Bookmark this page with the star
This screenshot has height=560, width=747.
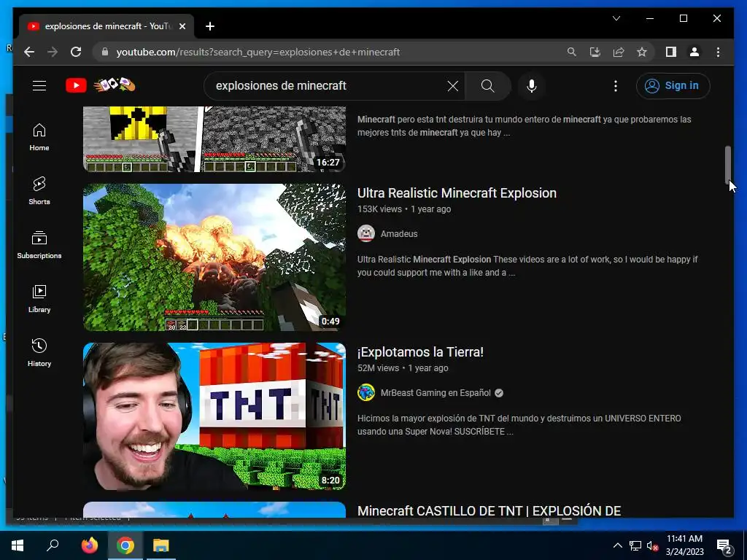(642, 52)
